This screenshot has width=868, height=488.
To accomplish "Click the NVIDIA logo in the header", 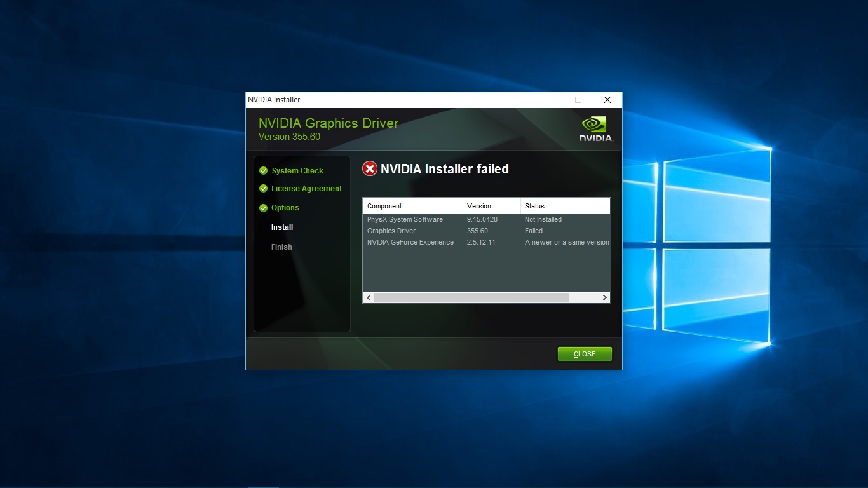I will (595, 127).
